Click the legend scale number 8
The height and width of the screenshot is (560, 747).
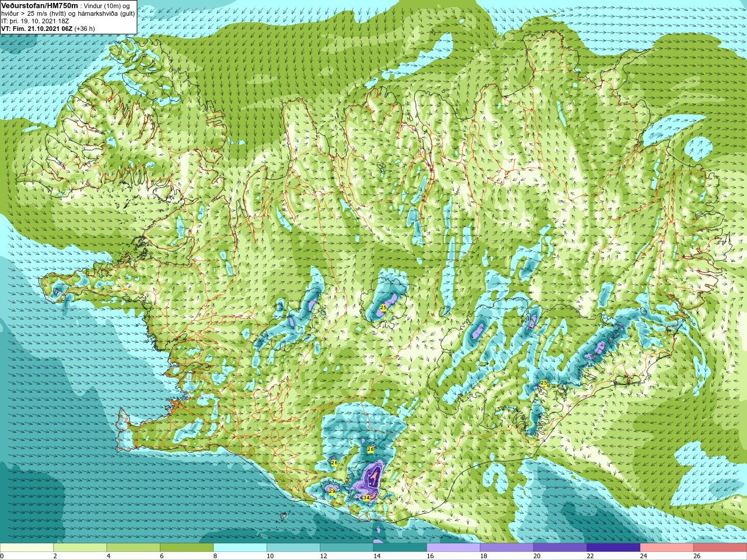215,556
